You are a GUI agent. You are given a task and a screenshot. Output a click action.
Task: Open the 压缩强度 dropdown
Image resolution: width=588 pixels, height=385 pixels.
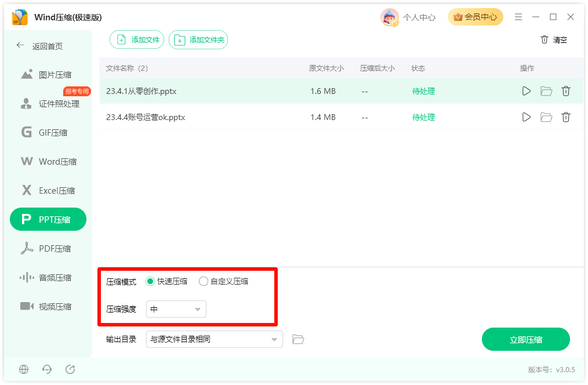point(176,309)
